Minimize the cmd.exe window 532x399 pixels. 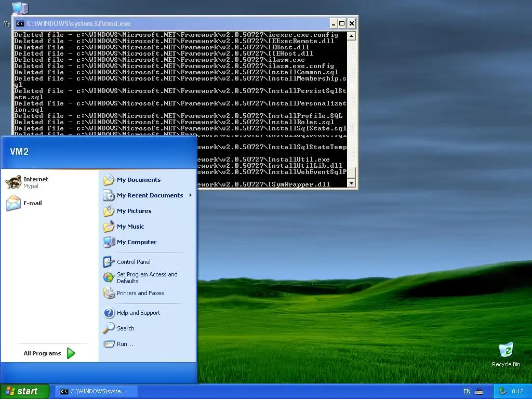tap(334, 23)
